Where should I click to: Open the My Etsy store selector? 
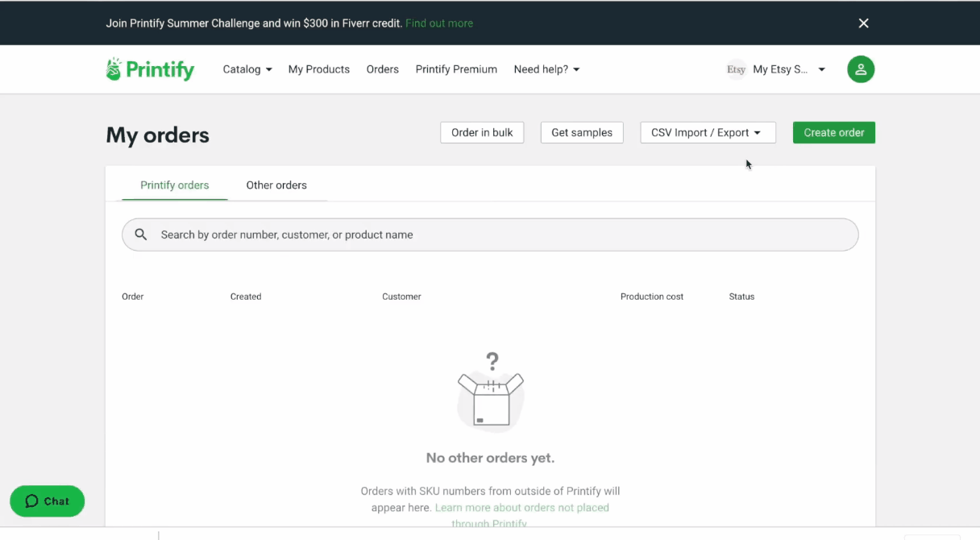point(776,69)
